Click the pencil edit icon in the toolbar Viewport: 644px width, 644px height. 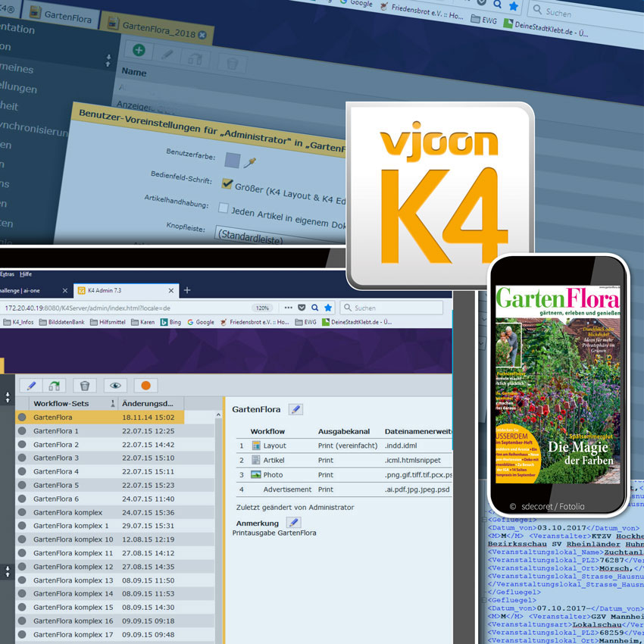(32, 386)
